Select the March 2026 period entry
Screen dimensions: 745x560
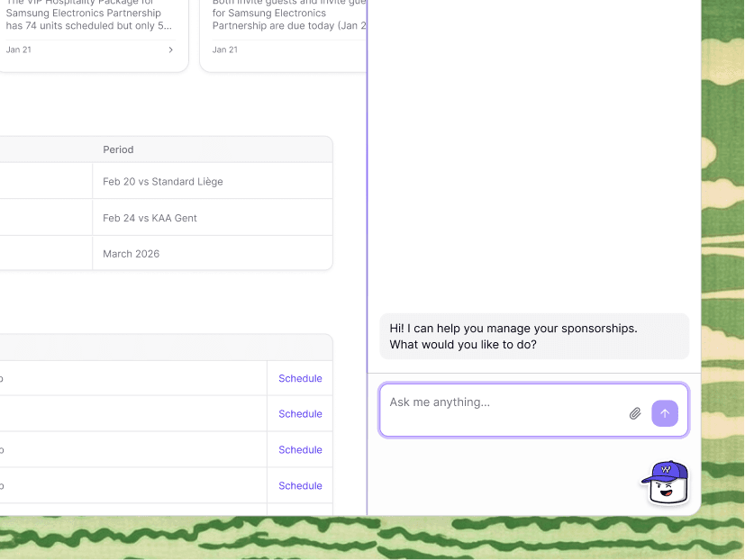pos(132,254)
